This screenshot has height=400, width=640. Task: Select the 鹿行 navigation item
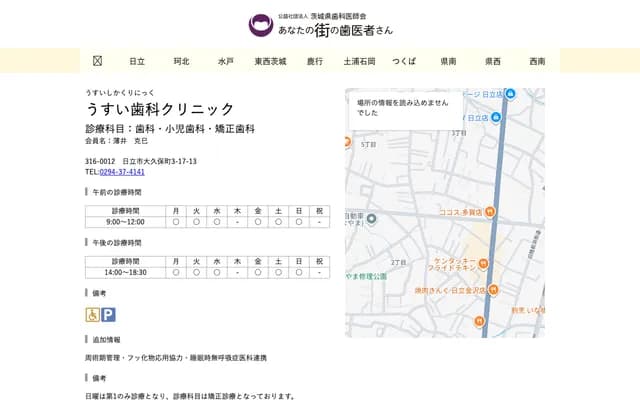point(314,61)
